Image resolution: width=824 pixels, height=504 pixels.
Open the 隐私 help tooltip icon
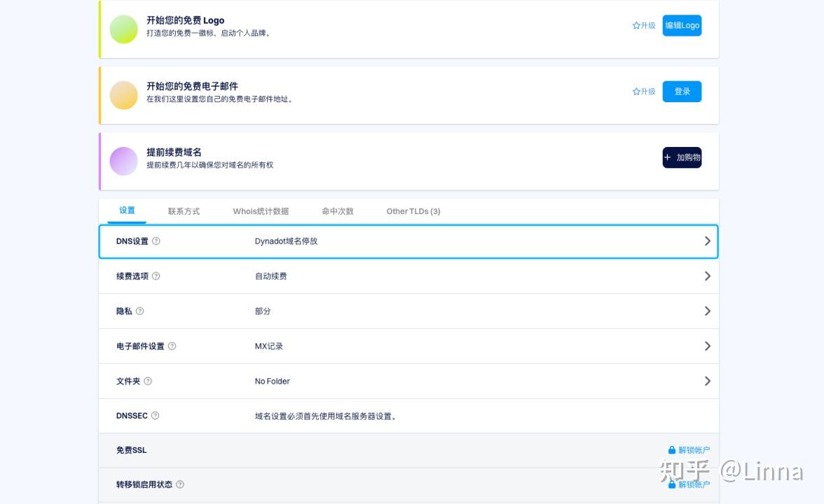(x=140, y=311)
